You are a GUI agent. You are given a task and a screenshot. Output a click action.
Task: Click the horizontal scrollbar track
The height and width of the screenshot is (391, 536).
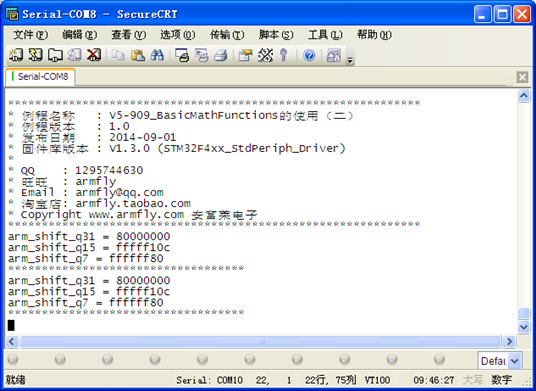260,341
